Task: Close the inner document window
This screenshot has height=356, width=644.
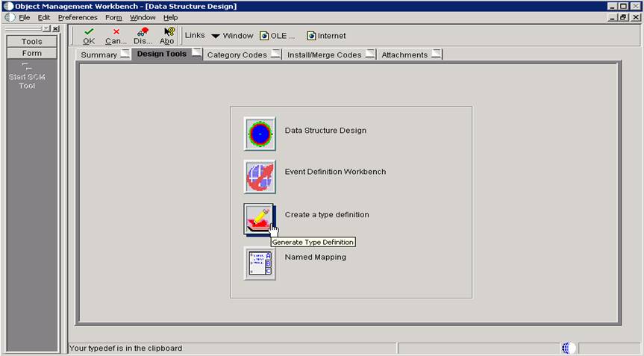Action: point(636,17)
